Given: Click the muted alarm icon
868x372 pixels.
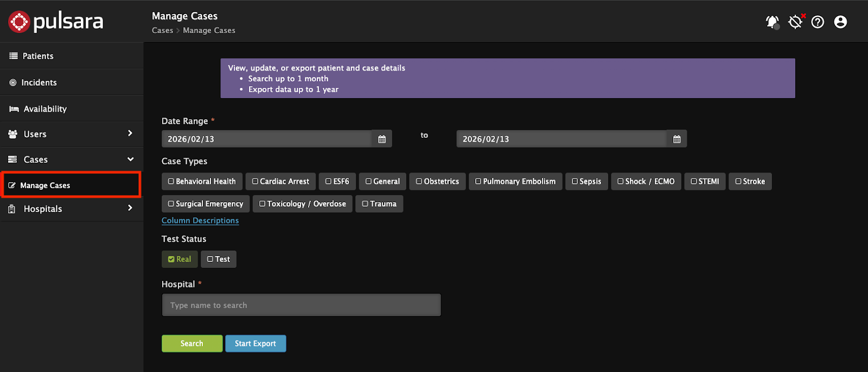Looking at the screenshot, I should coord(795,22).
